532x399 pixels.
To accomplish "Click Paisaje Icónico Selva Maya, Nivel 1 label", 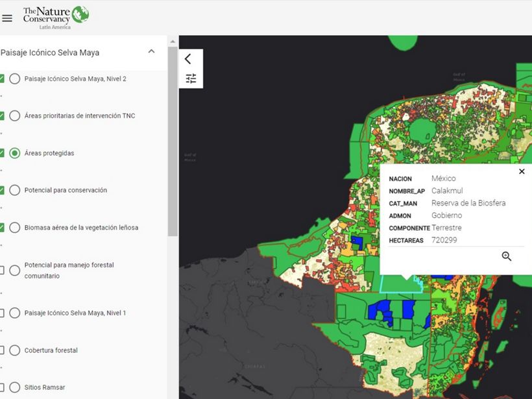I will click(75, 313).
